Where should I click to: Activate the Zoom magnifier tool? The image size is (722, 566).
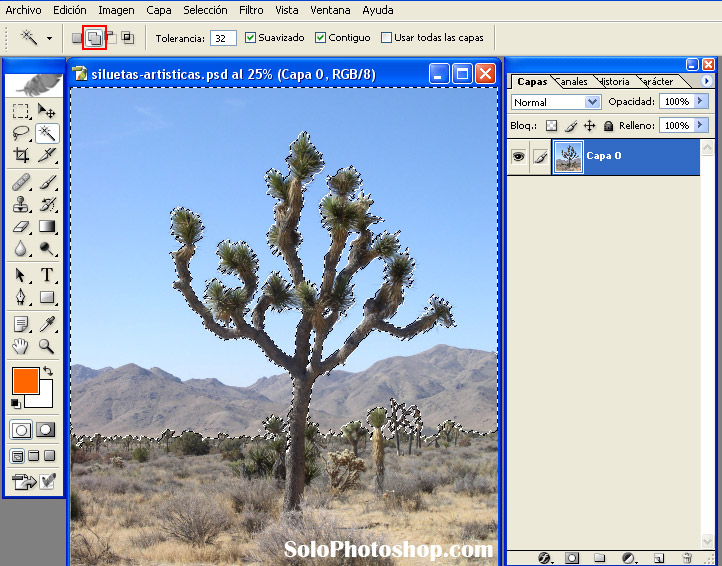pos(46,346)
